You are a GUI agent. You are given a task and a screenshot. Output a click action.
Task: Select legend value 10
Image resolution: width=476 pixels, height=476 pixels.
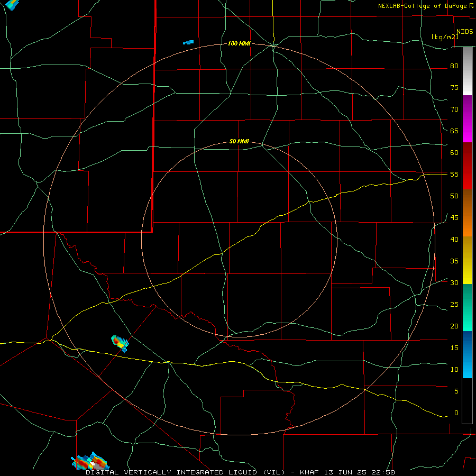coord(454,370)
